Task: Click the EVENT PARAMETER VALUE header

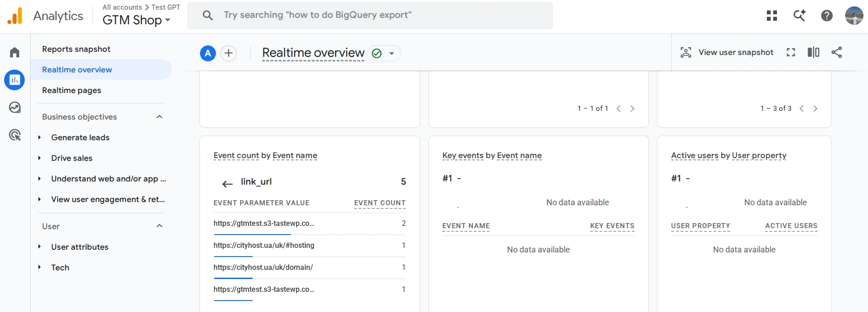Action: [x=261, y=203]
